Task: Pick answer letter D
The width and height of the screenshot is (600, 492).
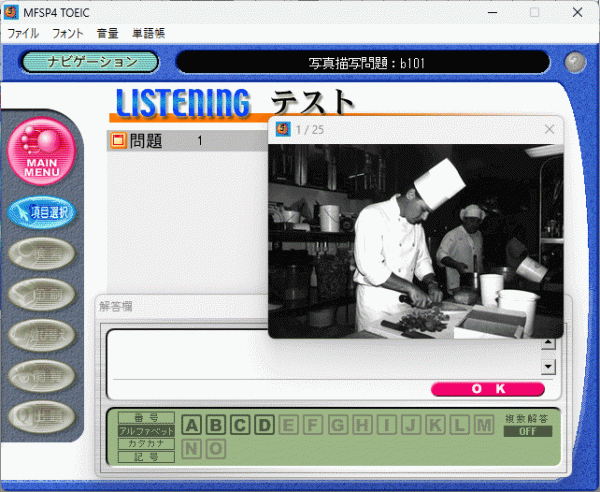Action: click(265, 425)
